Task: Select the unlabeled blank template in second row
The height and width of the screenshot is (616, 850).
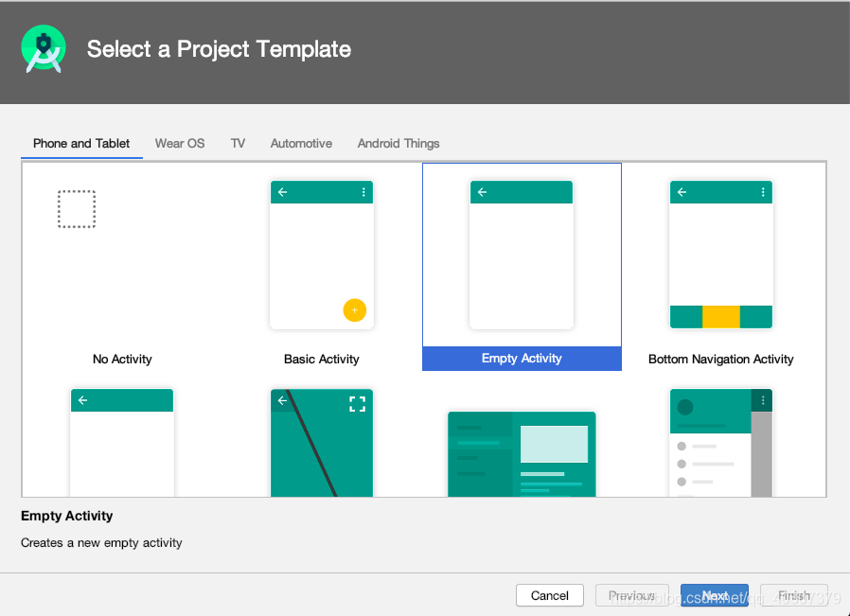Action: pos(122,443)
